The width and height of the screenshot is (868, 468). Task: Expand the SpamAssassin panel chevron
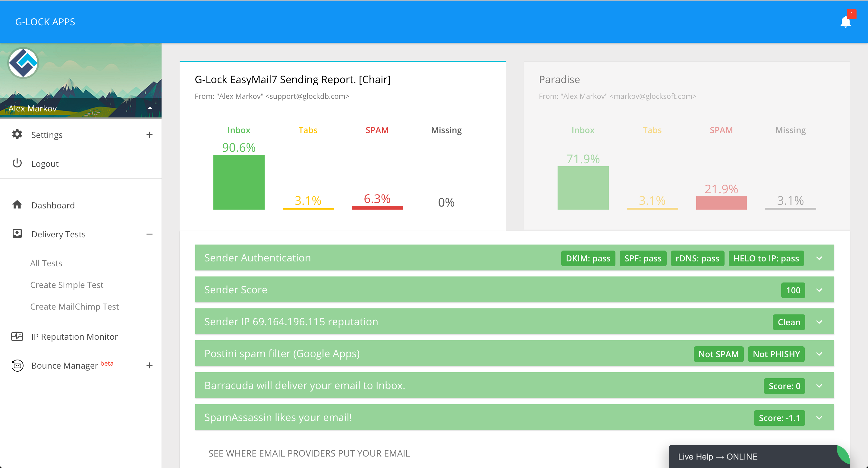819,418
